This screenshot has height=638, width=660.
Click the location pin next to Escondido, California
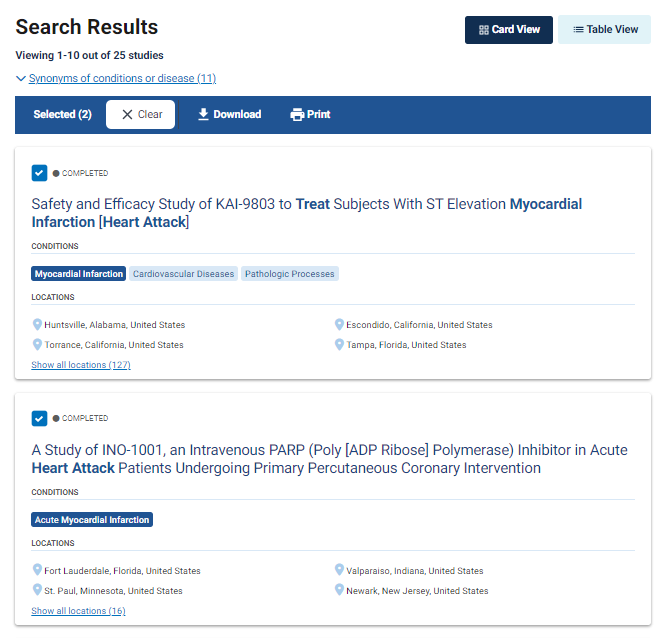339,325
